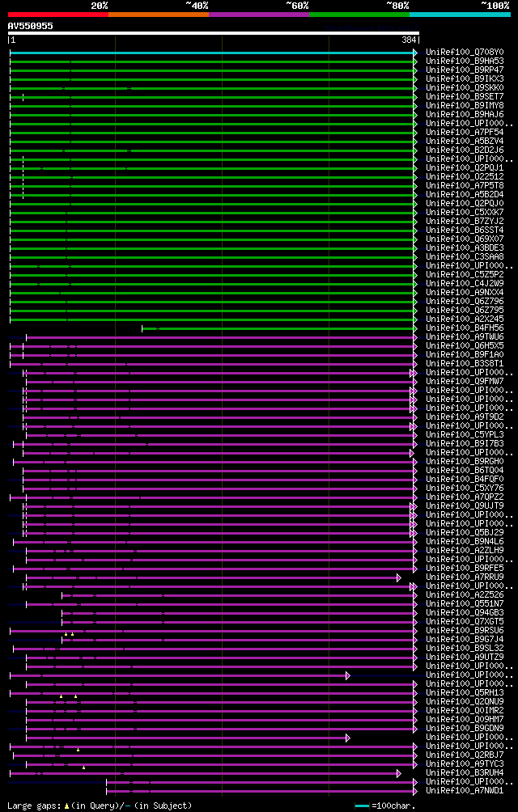Viewport: 518px width, 812px height.
Task: Open the UniRef100_B9RSU6 entry
Action: point(465,631)
